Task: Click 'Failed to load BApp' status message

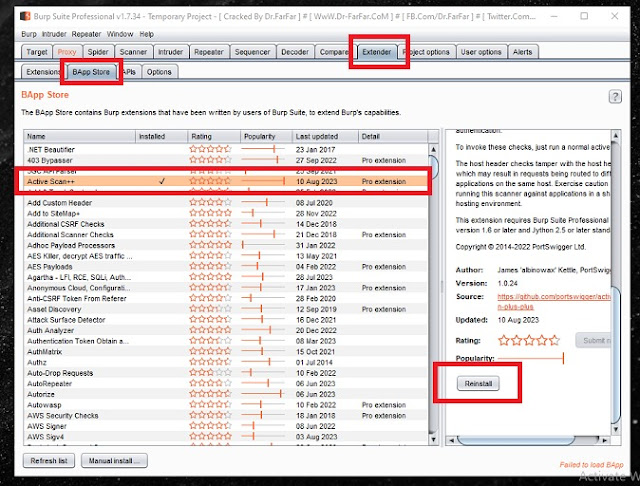Action: click(x=591, y=465)
